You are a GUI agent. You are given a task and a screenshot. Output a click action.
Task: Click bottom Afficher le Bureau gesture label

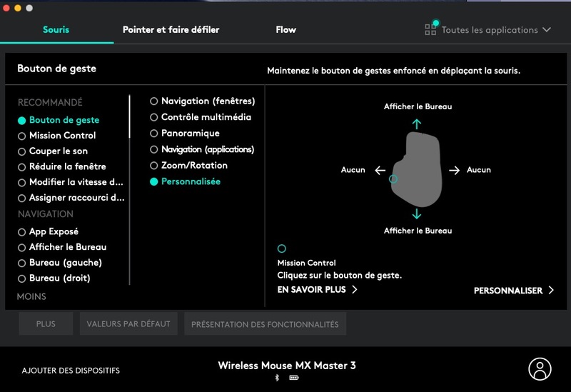coord(418,231)
